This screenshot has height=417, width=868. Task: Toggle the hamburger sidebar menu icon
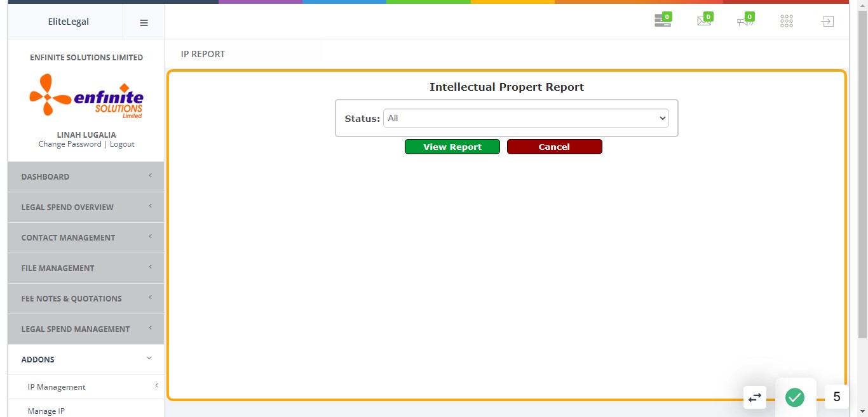[x=144, y=22]
